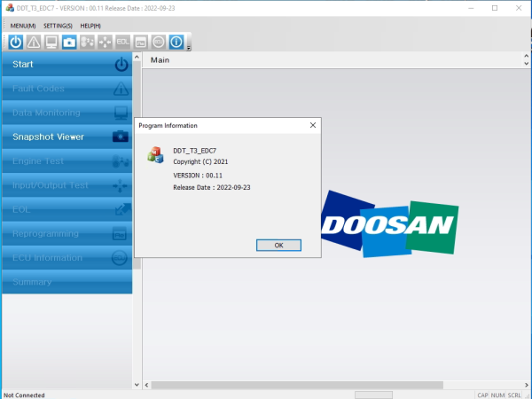Open the SETTING(S) menu
The height and width of the screenshot is (399, 532).
point(58,26)
